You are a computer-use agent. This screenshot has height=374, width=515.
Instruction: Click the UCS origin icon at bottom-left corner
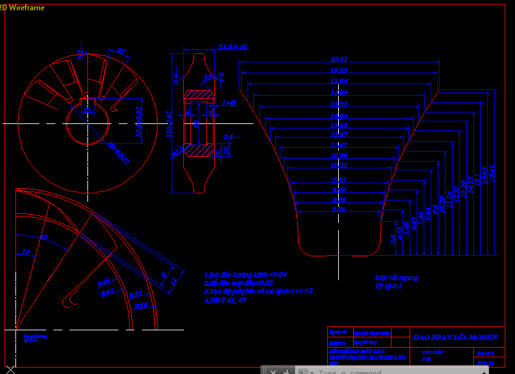point(10,369)
